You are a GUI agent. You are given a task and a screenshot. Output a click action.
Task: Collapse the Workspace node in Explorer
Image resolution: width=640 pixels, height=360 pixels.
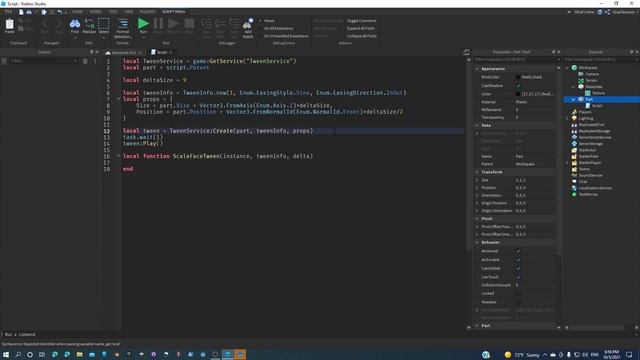567,68
